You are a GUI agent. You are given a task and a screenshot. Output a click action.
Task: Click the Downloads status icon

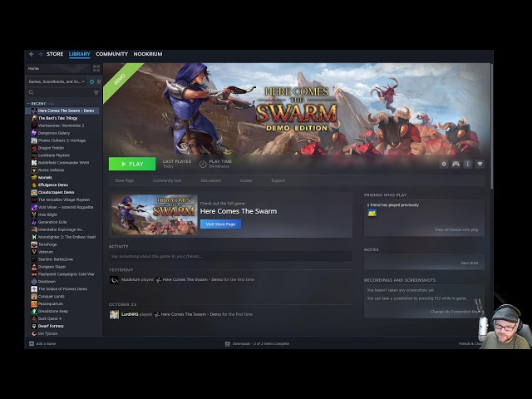click(x=228, y=343)
